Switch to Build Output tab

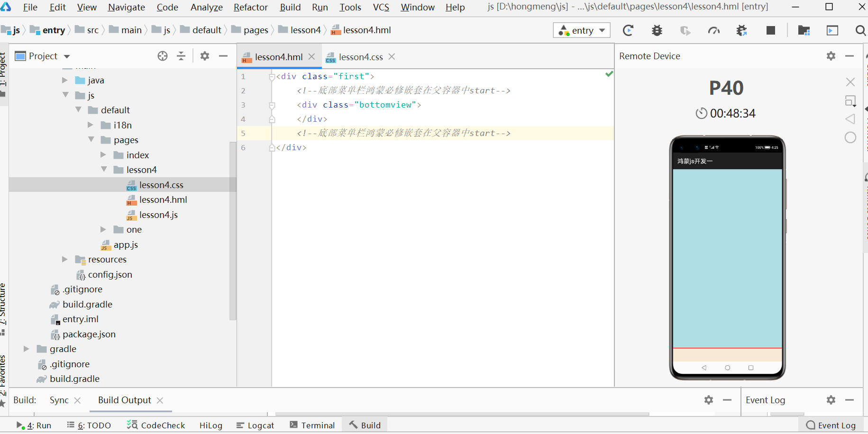[125, 400]
